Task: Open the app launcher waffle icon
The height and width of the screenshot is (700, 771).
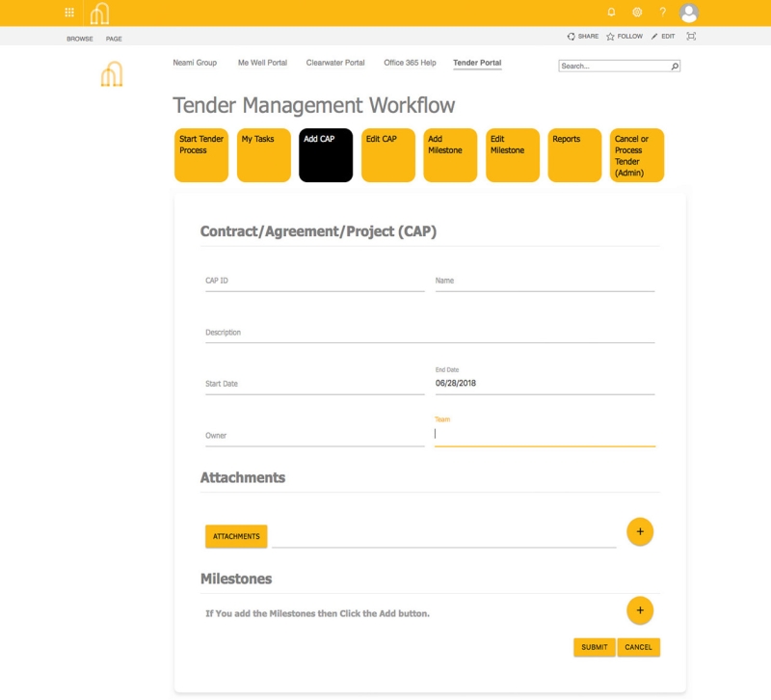Action: click(69, 13)
